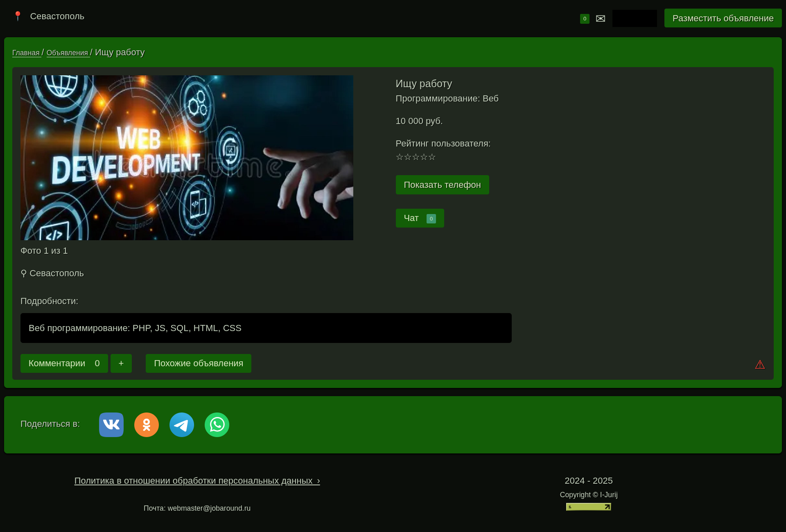Open personal data policy link
786x532 pixels.
(x=197, y=481)
